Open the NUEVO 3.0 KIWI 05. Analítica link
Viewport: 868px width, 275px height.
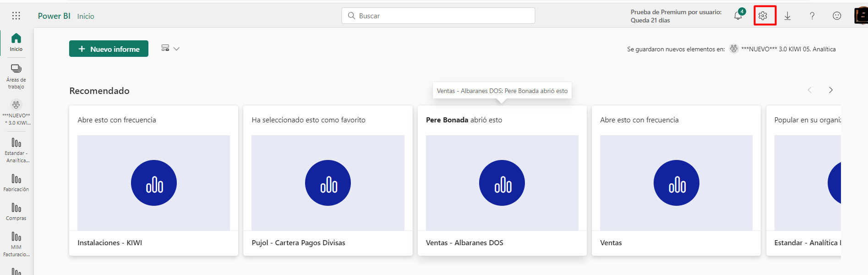(788, 49)
